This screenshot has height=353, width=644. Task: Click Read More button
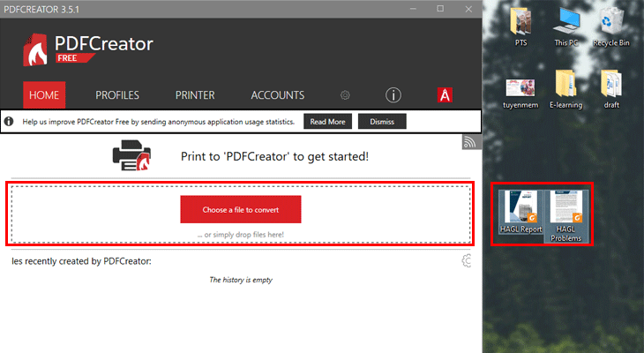click(328, 122)
